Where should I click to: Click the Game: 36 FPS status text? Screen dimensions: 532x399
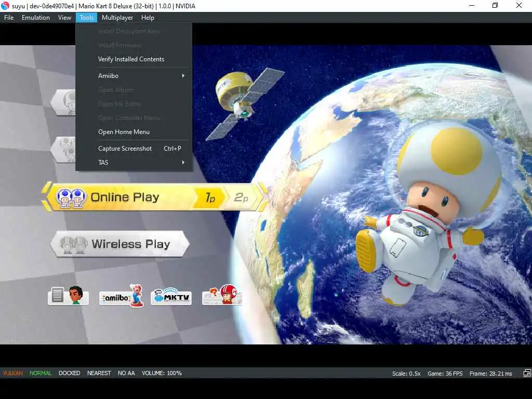[445, 374]
